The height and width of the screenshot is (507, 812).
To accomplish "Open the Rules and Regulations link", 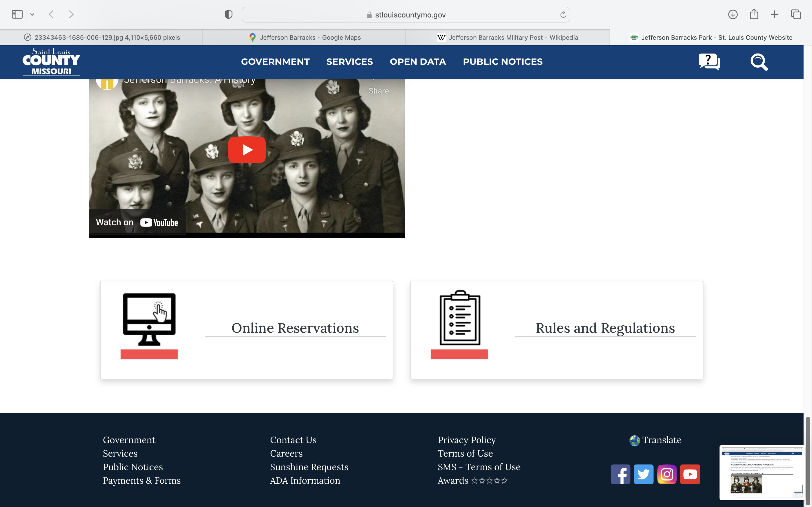I will click(605, 328).
